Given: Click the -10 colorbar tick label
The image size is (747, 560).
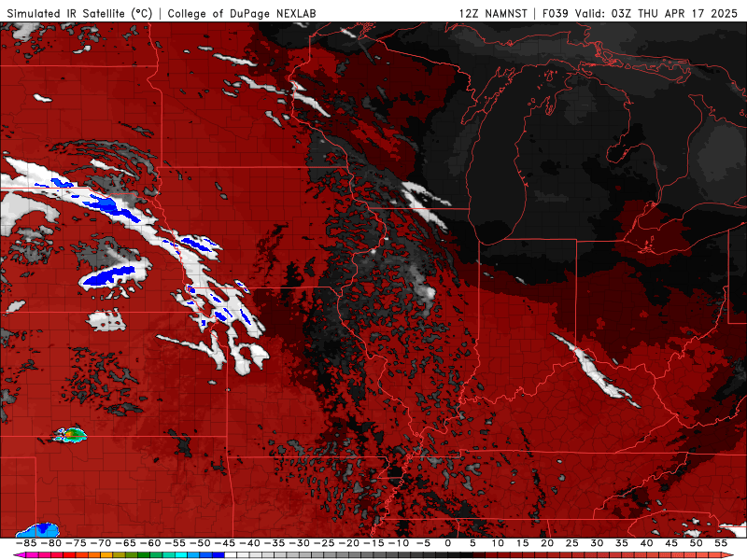Looking at the screenshot, I should [x=399, y=543].
